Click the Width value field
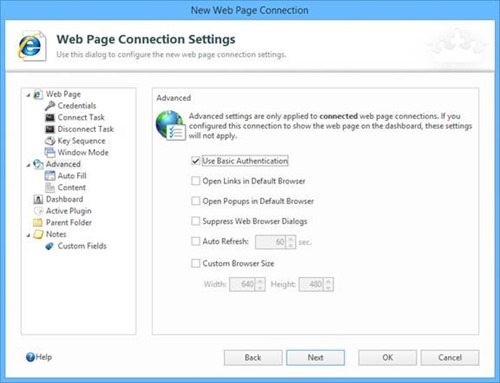The width and height of the screenshot is (500, 383). [x=243, y=284]
